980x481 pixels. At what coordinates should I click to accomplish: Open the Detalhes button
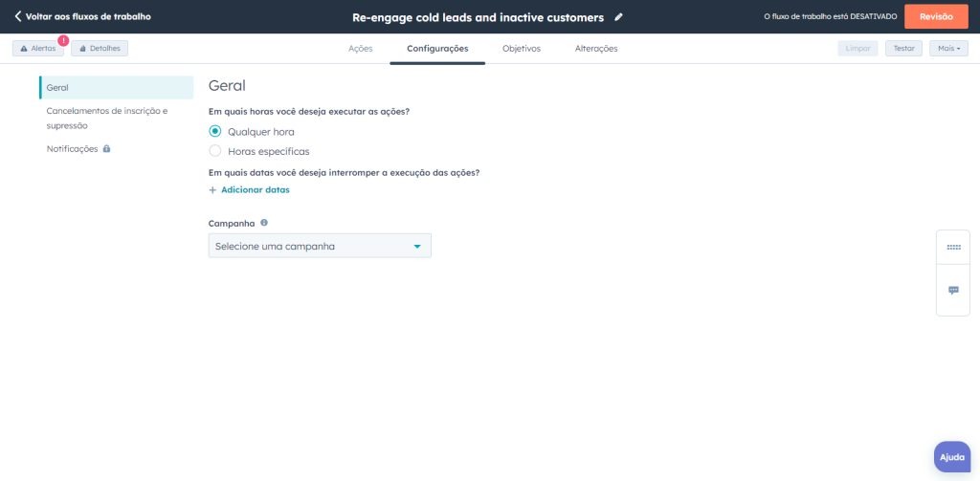pos(100,49)
